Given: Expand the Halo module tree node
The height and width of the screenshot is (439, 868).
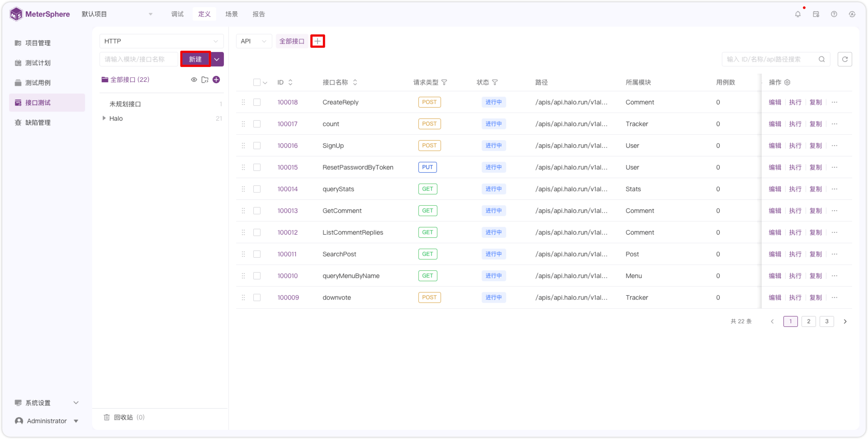Looking at the screenshot, I should coord(104,118).
